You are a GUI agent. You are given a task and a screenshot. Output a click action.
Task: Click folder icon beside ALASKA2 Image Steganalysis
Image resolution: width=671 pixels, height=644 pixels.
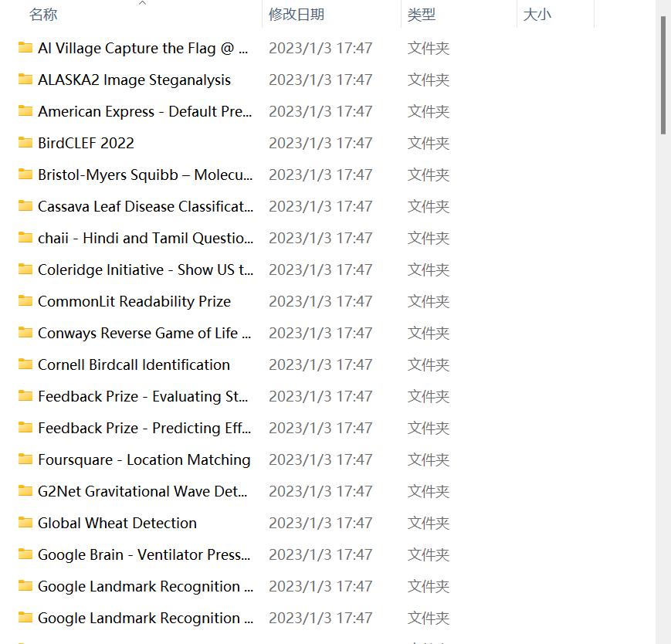pyautogui.click(x=25, y=79)
